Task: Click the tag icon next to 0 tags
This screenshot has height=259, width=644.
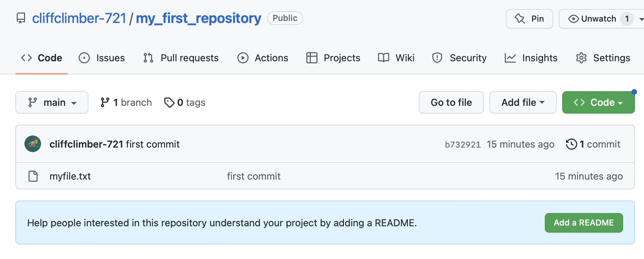Action: [169, 102]
